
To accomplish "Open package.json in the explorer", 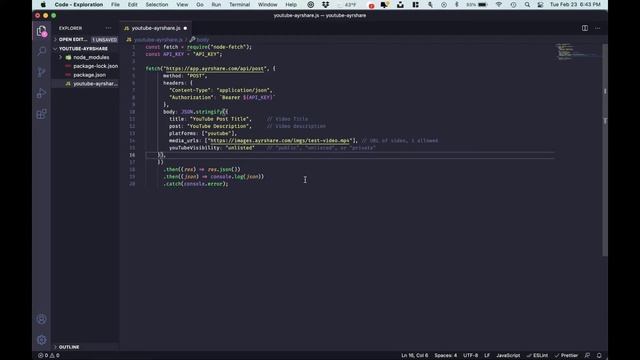I will 89,75.
